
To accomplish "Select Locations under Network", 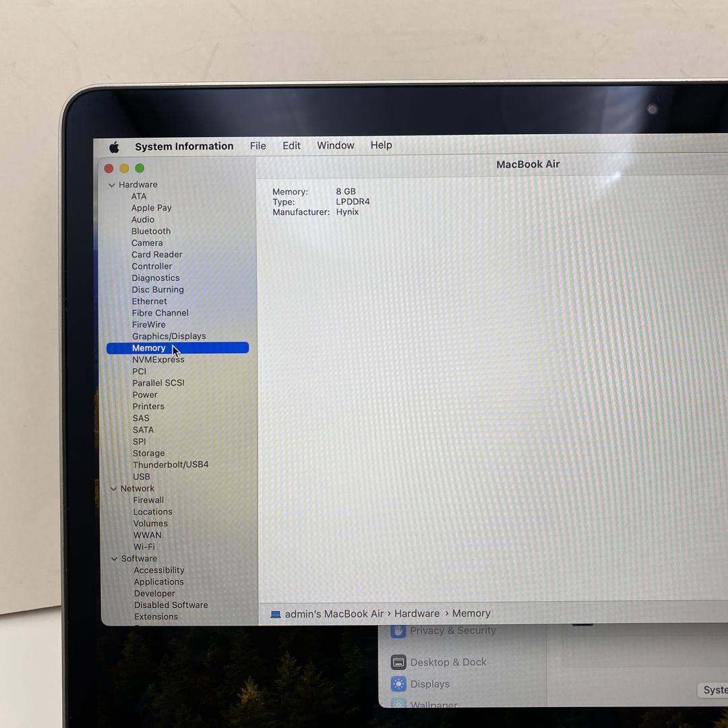I will (x=152, y=512).
